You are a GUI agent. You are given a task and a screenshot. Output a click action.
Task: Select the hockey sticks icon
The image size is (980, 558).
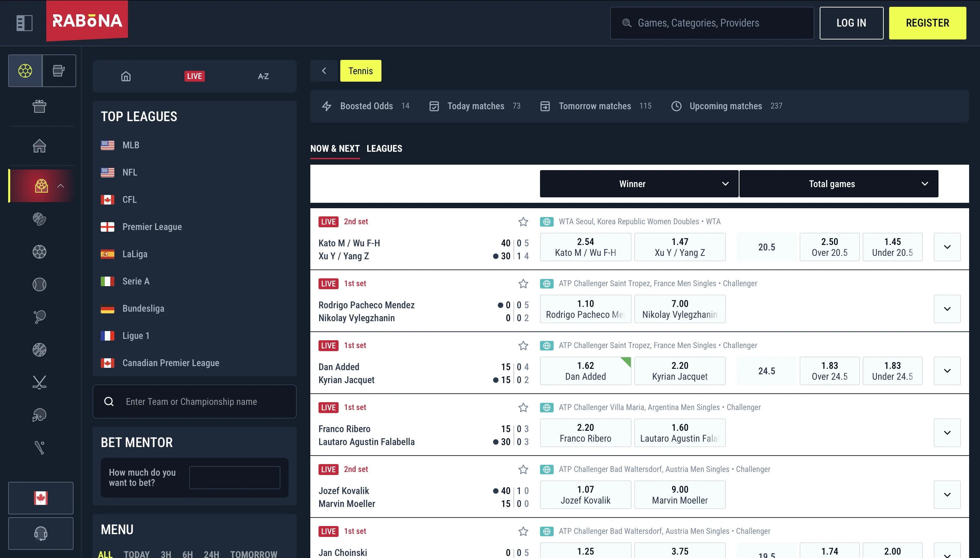(39, 382)
